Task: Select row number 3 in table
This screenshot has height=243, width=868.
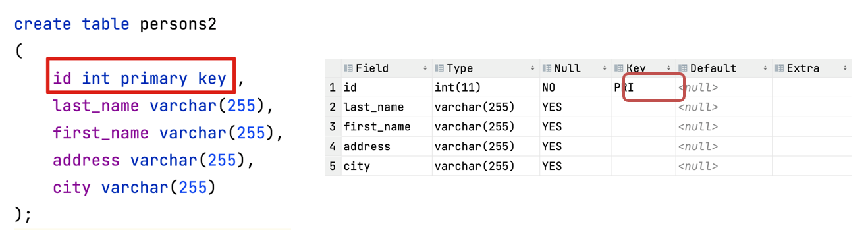Action: [x=333, y=127]
